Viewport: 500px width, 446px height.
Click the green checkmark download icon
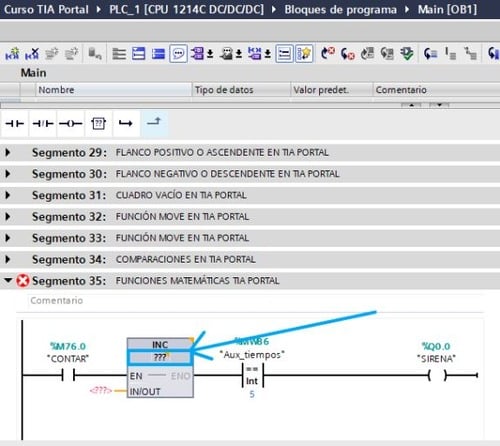click(x=407, y=53)
